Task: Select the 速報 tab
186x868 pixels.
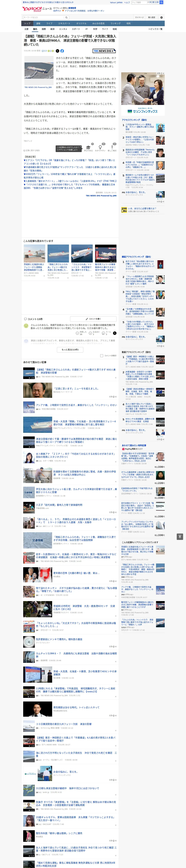Action: [38, 24]
